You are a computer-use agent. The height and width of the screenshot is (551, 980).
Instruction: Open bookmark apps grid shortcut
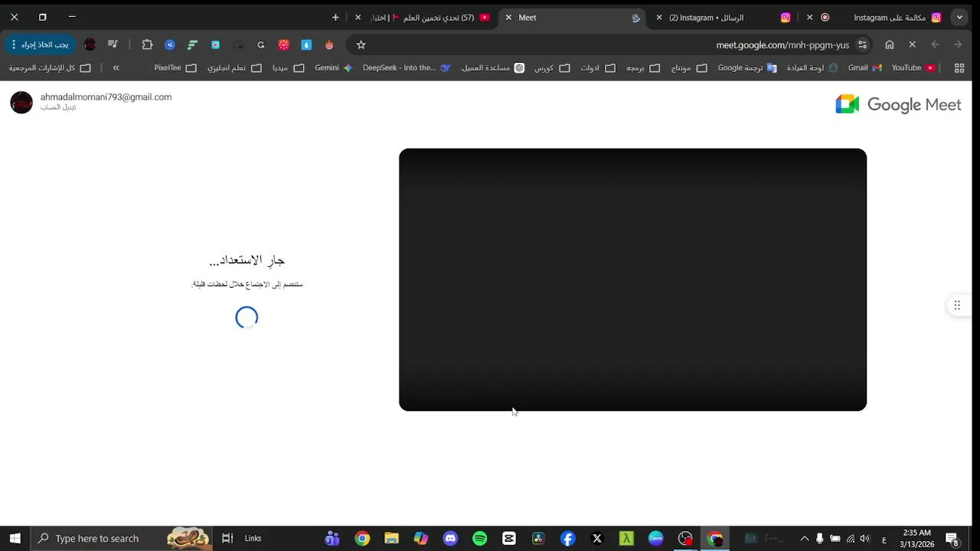(959, 68)
